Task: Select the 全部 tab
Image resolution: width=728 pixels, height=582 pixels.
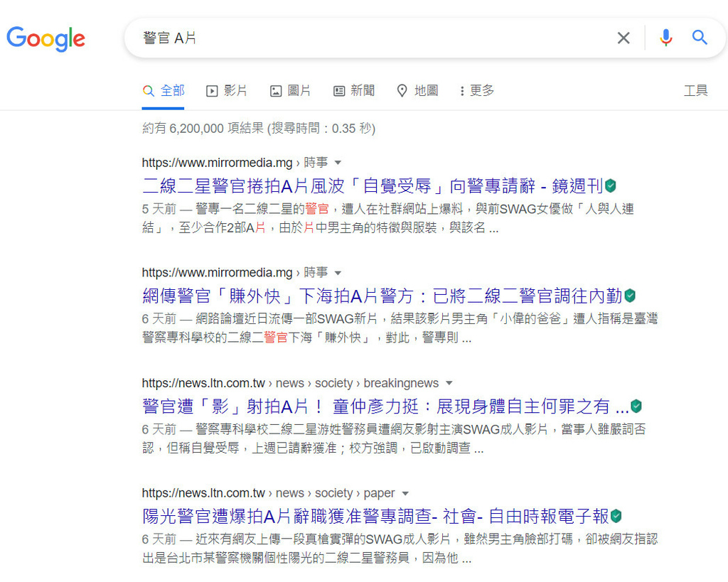Action: pos(164,90)
